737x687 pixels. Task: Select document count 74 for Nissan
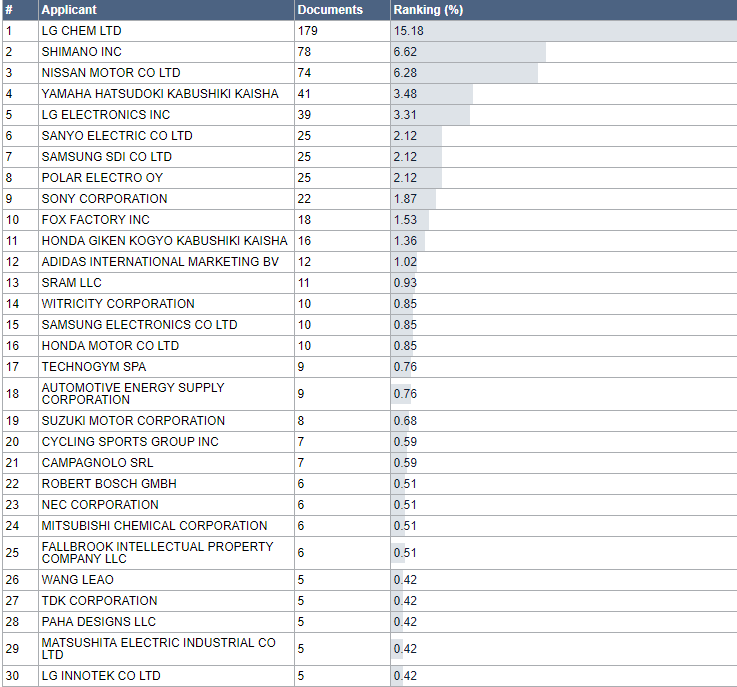304,73
